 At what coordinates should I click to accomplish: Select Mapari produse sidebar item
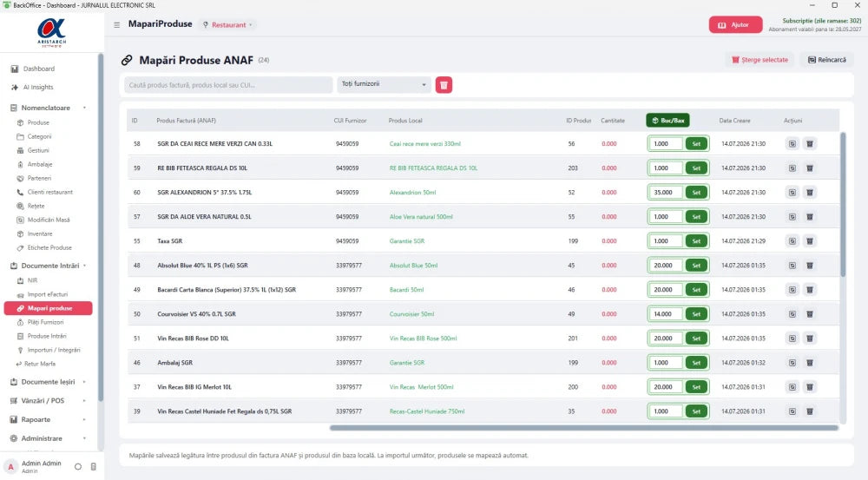click(48, 308)
